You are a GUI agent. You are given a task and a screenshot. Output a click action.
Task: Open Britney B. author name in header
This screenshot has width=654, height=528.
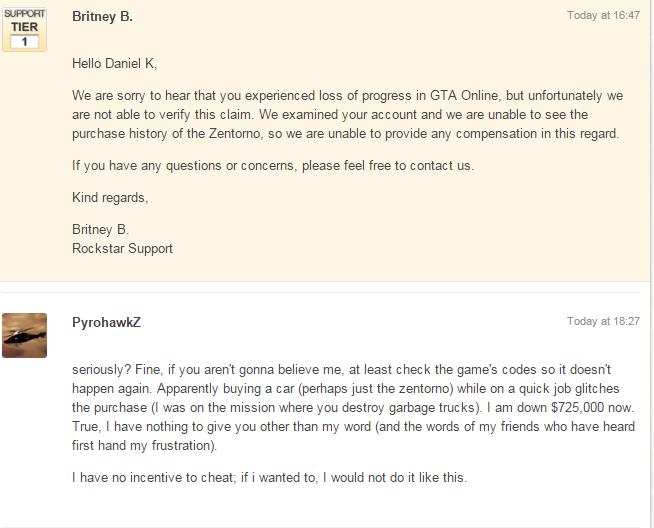tap(102, 16)
